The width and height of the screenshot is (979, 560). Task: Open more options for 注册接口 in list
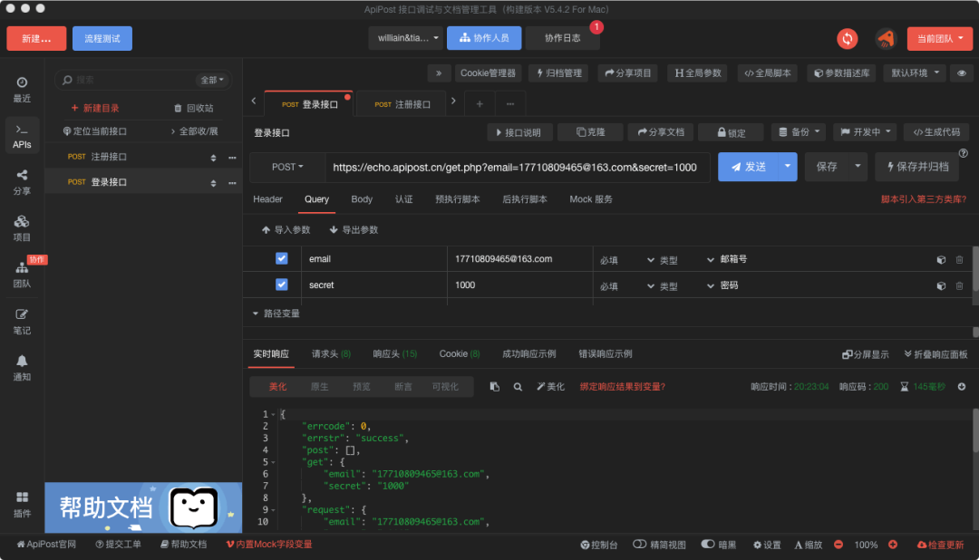232,157
